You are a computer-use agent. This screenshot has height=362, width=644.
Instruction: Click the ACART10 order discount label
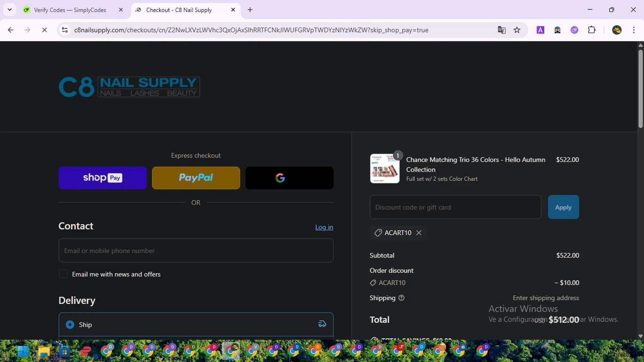coord(392,283)
